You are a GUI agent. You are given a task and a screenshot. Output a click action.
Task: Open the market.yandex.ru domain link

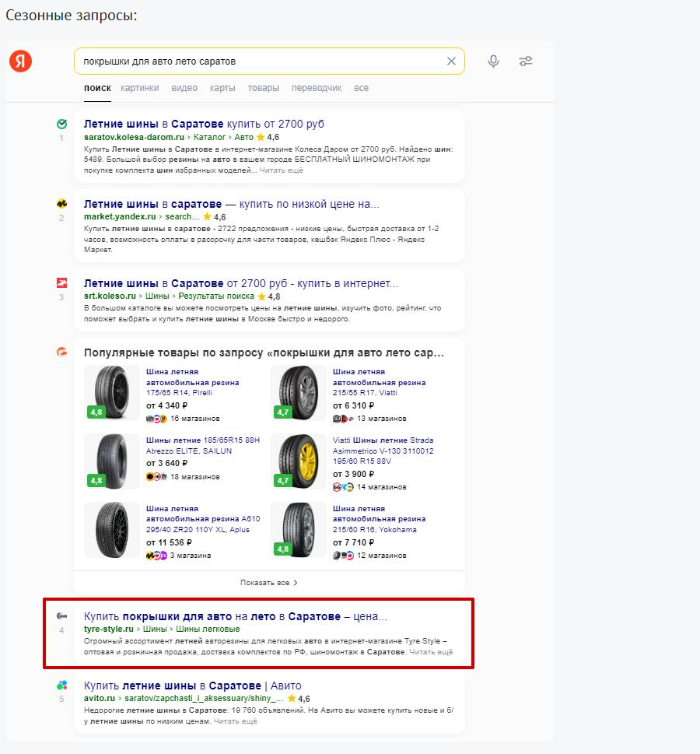point(120,216)
